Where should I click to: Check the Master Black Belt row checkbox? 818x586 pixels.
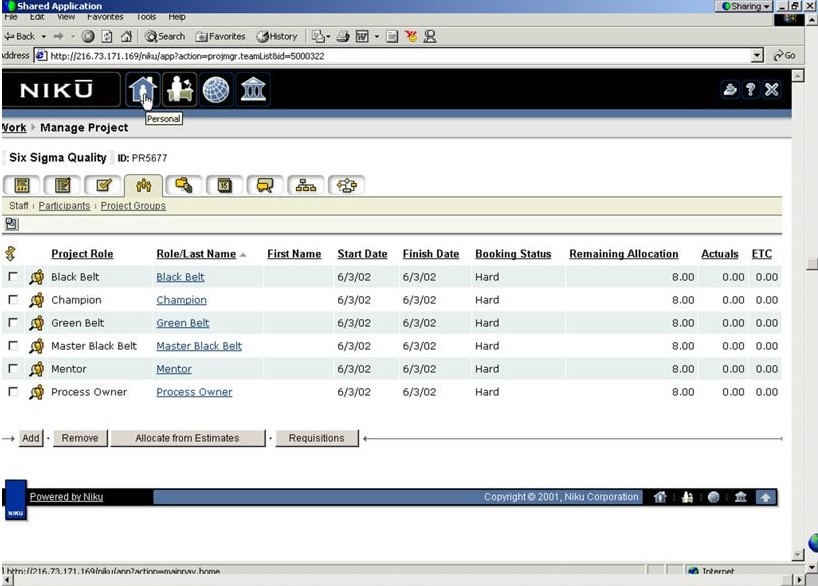click(x=13, y=345)
